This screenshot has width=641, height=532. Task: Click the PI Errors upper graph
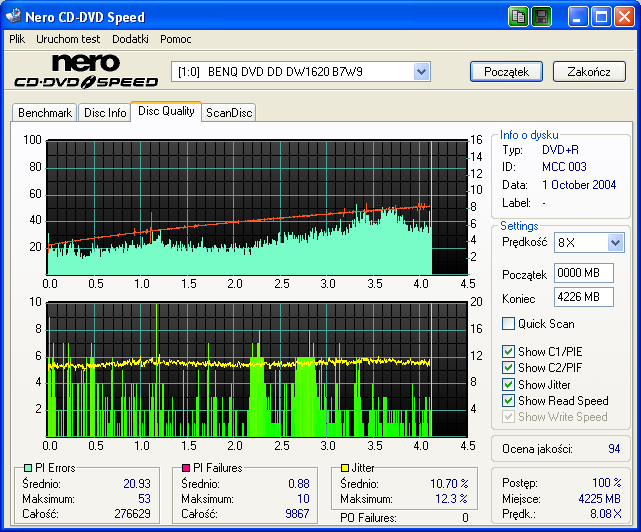[257, 207]
